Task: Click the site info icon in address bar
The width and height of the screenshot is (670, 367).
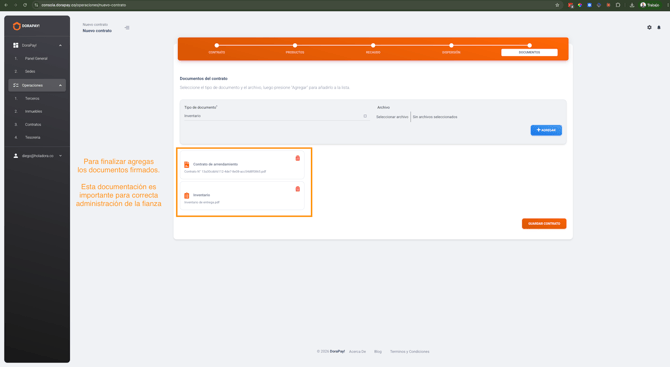Action: [36, 5]
